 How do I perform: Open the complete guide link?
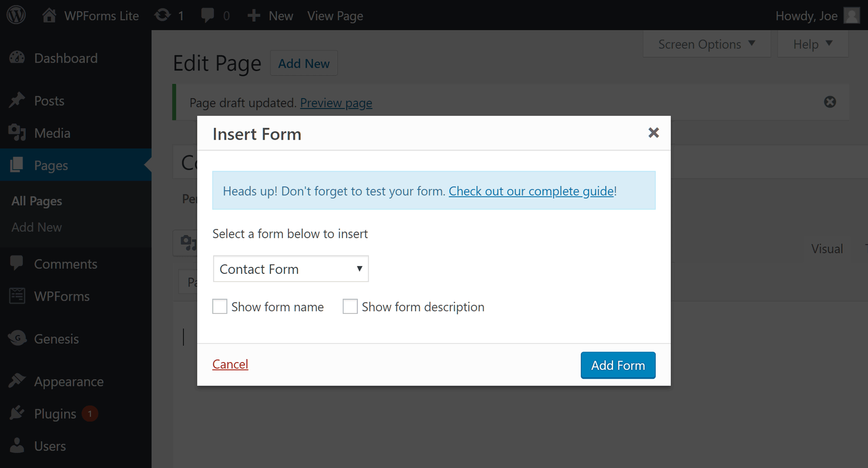(x=531, y=191)
